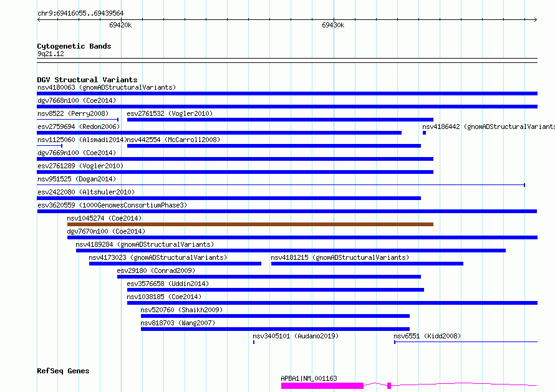555x392 pixels.
Task: Click the RefSeq Genes track title
Action: point(63,371)
